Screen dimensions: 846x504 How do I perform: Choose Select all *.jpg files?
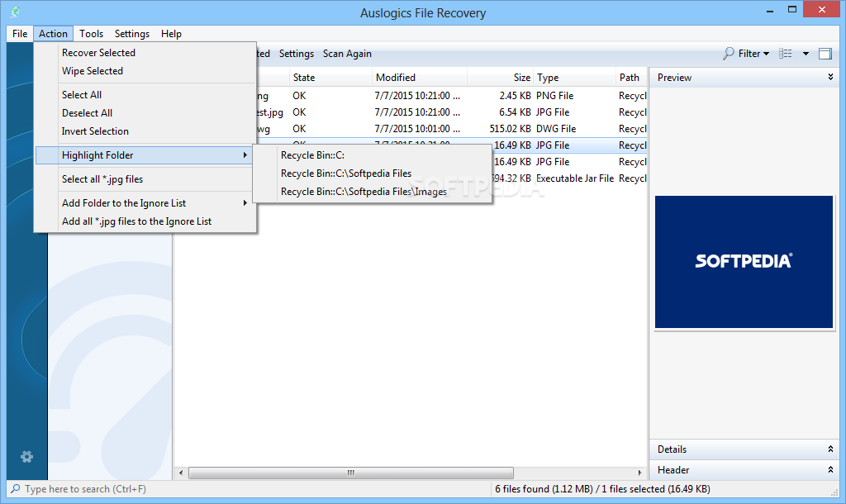(x=145, y=179)
